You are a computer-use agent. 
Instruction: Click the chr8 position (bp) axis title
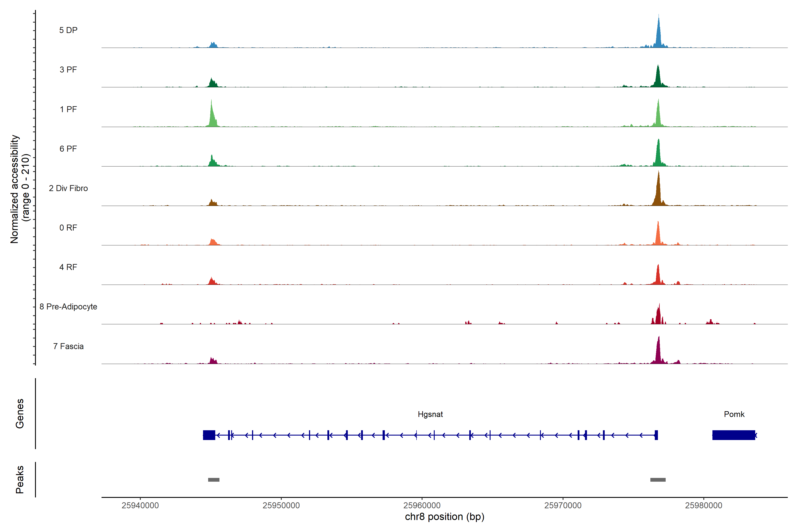[444, 517]
